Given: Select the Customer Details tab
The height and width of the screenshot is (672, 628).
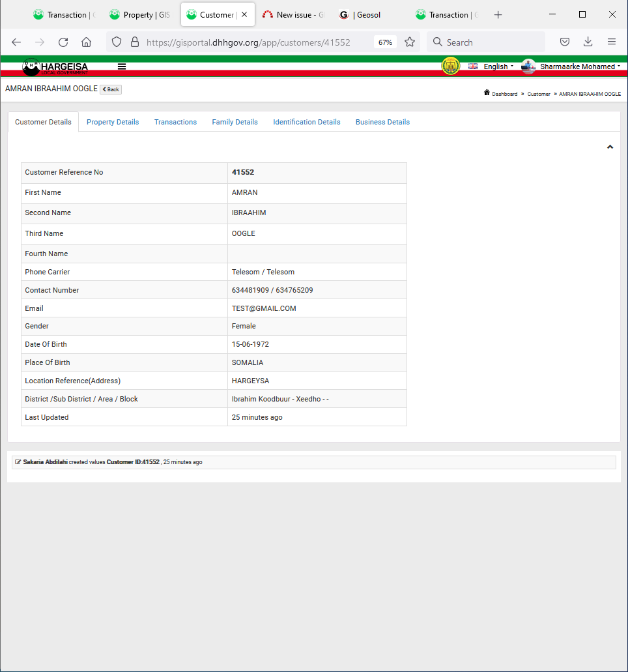Looking at the screenshot, I should point(43,122).
